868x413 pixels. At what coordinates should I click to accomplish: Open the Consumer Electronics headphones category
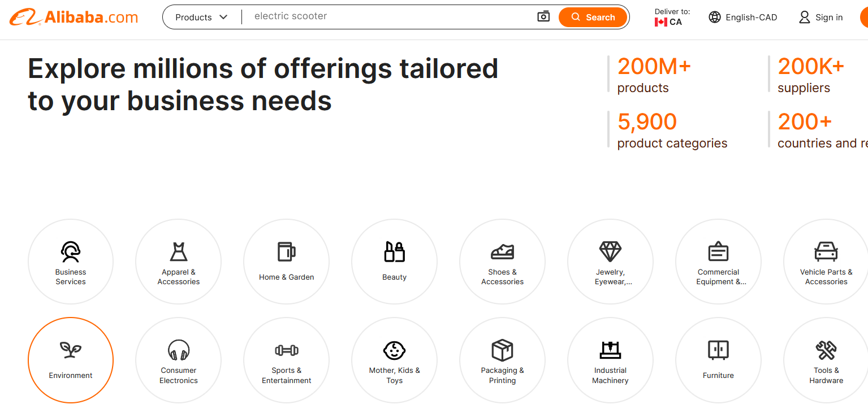179,360
